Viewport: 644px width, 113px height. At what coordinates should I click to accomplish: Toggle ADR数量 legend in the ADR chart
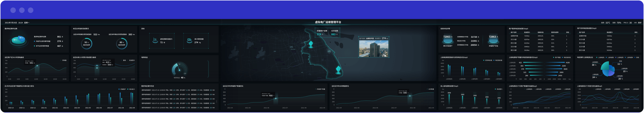[x=431, y=89]
